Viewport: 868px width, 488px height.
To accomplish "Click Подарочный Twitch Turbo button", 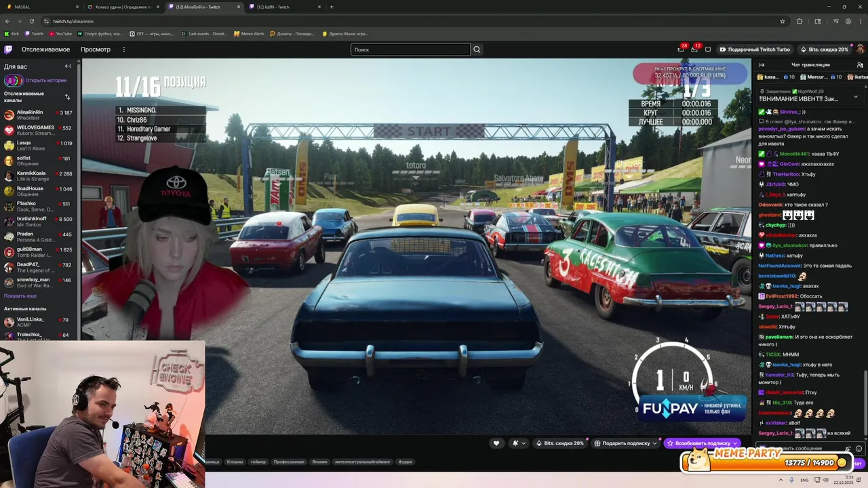I will (755, 49).
